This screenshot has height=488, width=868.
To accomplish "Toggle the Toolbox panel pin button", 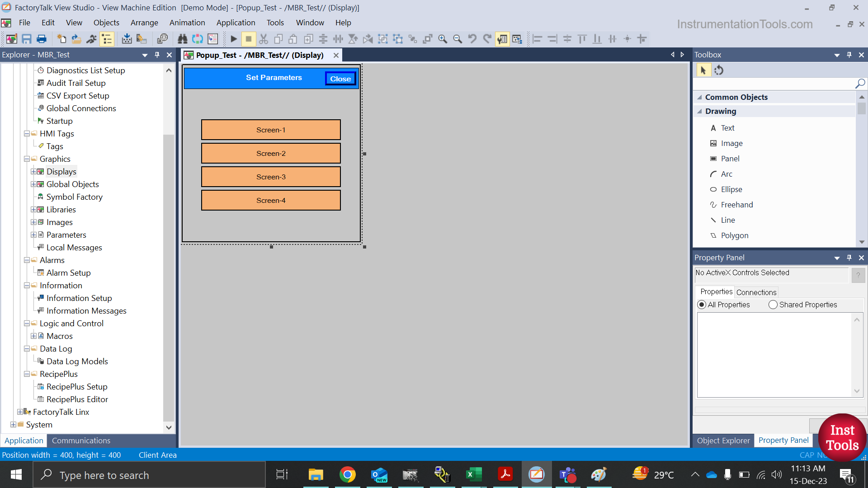I will click(849, 54).
